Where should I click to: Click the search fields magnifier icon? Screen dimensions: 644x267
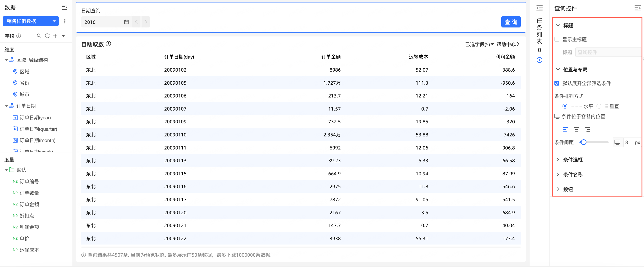pos(39,36)
